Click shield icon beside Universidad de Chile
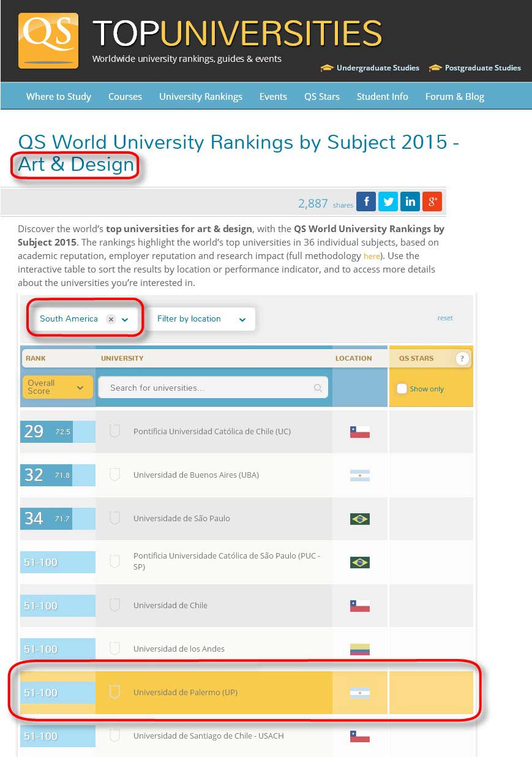The image size is (532, 757). tap(114, 605)
